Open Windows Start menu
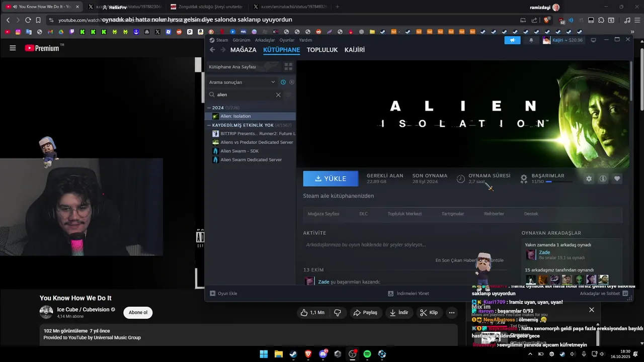 tap(264, 354)
